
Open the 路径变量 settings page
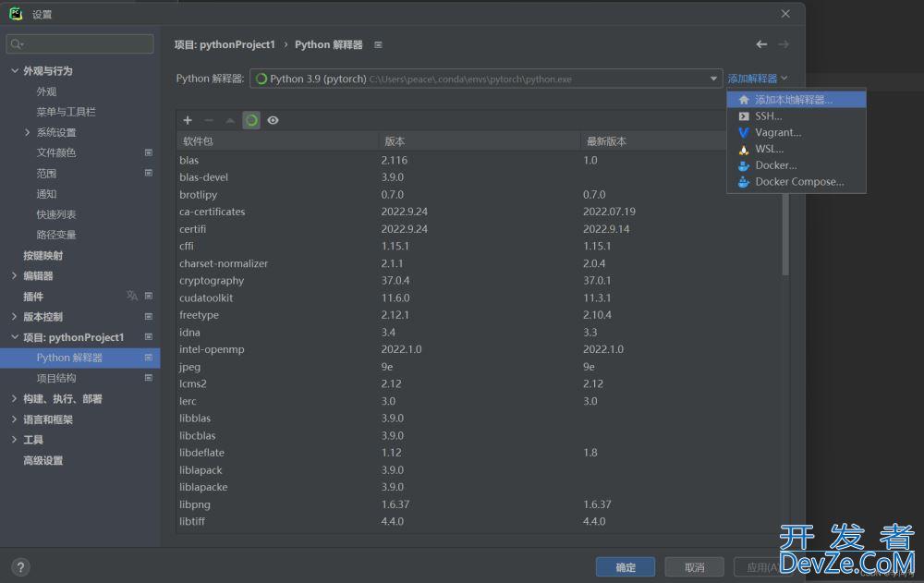pyautogui.click(x=56, y=235)
